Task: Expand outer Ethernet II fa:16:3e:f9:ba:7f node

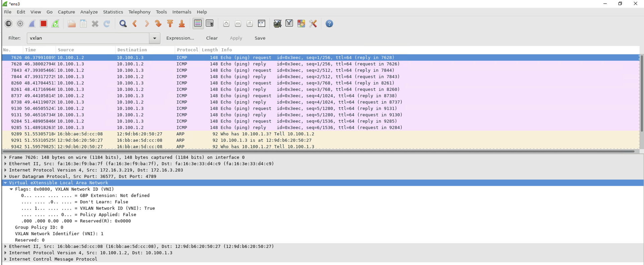Action: (5, 164)
